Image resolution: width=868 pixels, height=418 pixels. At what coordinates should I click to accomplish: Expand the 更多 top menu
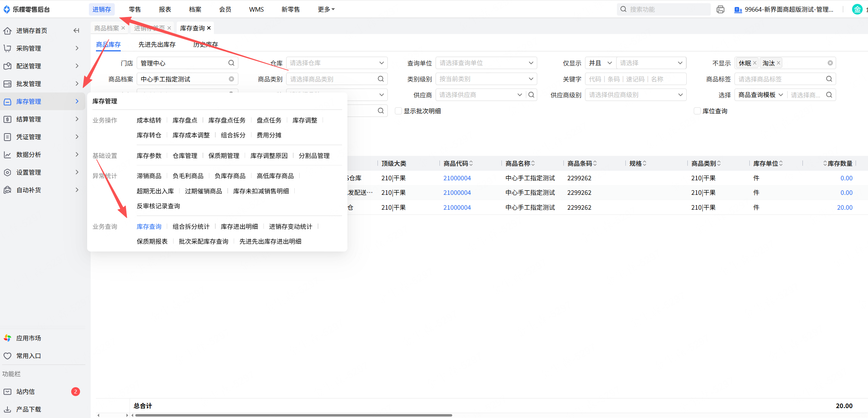pos(326,10)
